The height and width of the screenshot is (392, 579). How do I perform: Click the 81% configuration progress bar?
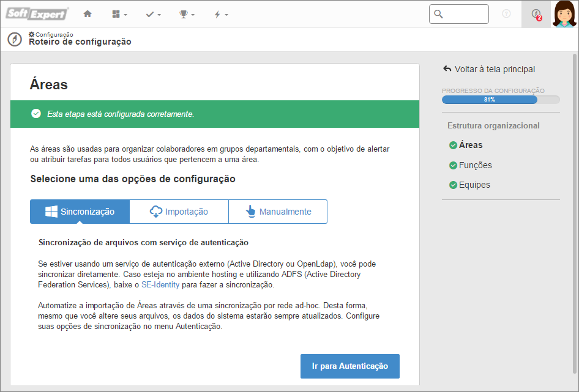[501, 100]
